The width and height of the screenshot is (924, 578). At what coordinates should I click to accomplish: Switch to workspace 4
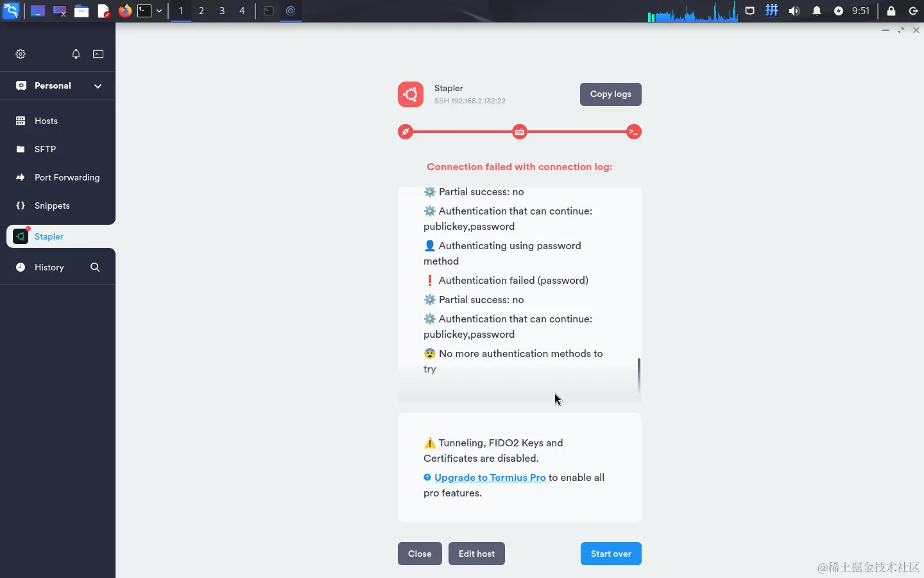pyautogui.click(x=242, y=11)
